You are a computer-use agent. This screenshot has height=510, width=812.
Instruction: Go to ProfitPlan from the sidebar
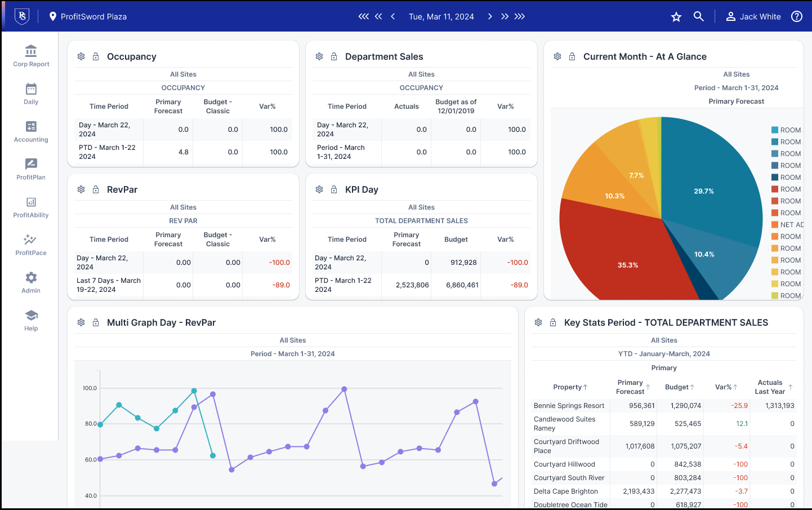[x=31, y=170]
